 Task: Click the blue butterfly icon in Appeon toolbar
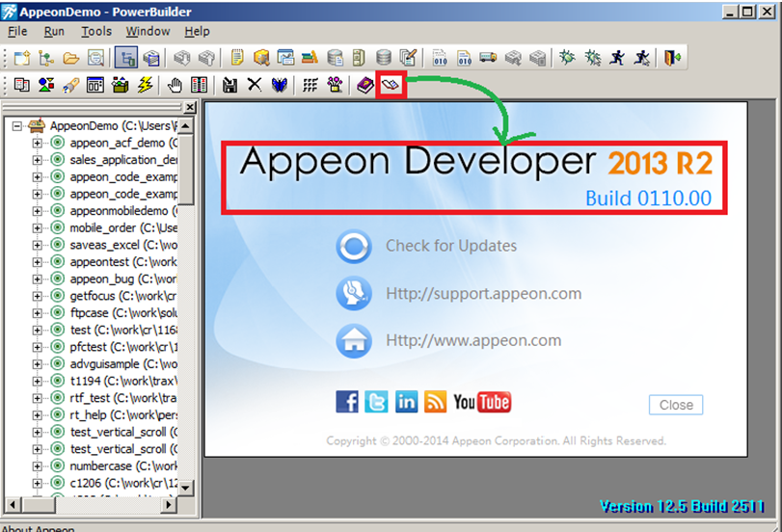[x=280, y=85]
